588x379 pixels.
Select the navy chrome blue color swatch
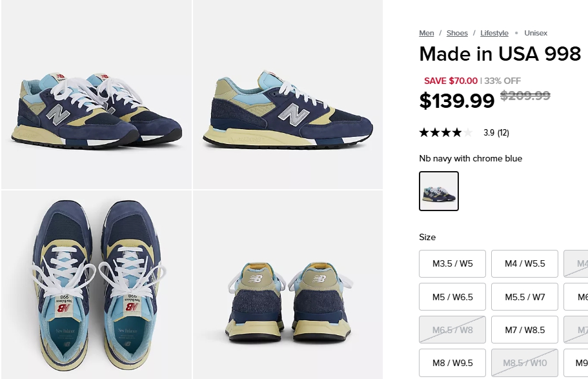(x=439, y=191)
